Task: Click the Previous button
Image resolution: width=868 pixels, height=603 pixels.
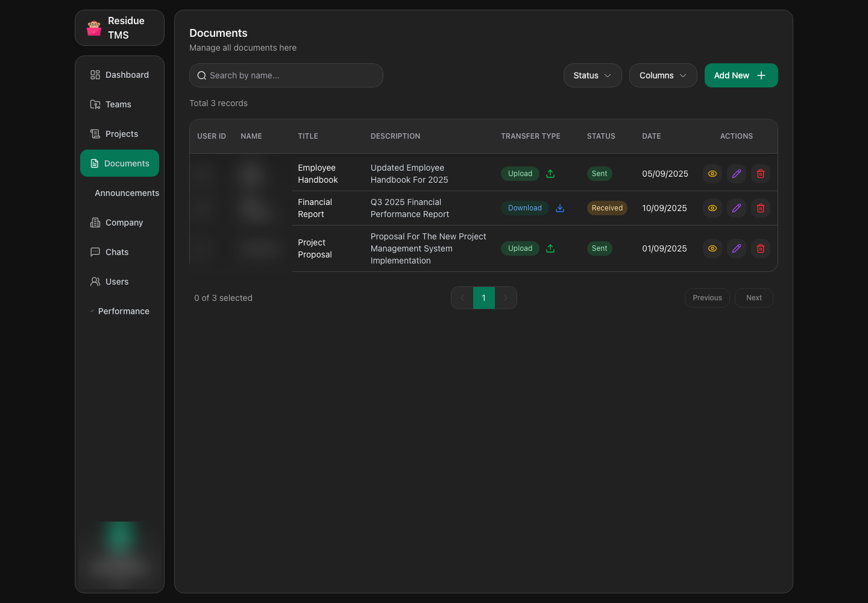Action: coord(707,298)
